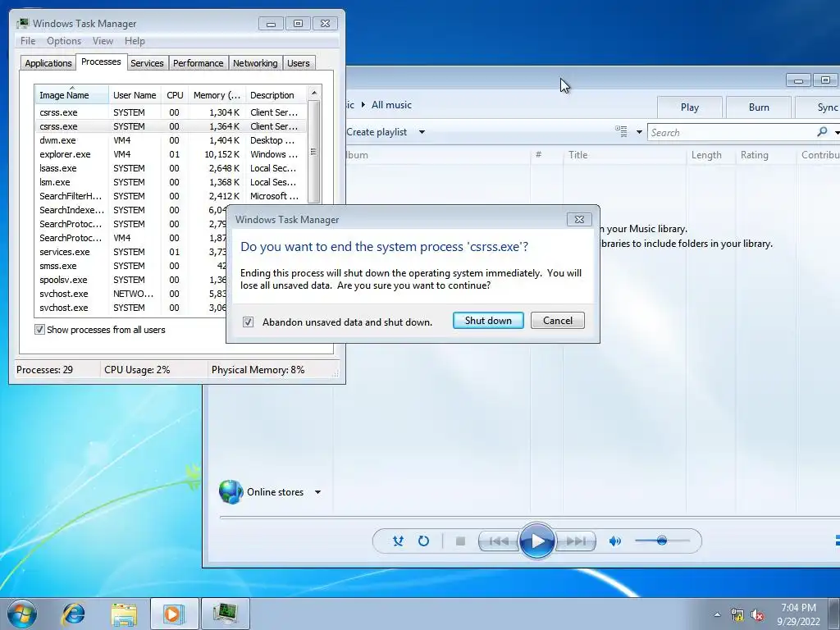Cancel the end process dialog
The image size is (840, 630).
pyautogui.click(x=557, y=321)
